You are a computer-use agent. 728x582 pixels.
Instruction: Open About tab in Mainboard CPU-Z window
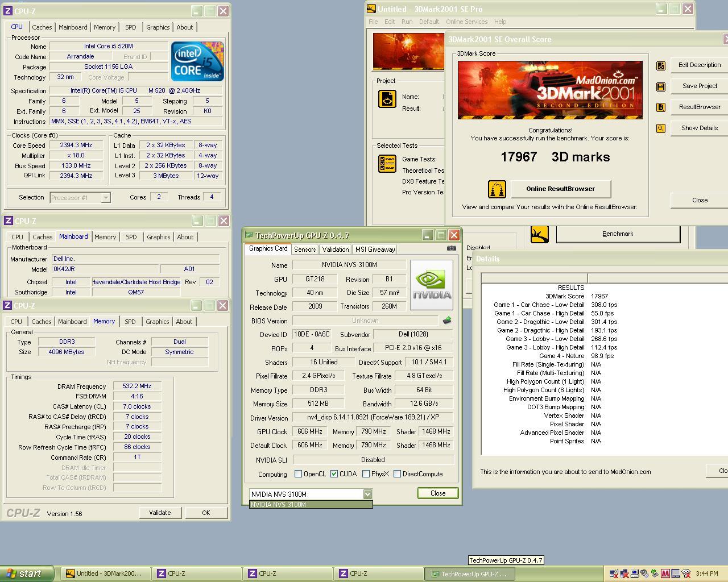tap(185, 237)
